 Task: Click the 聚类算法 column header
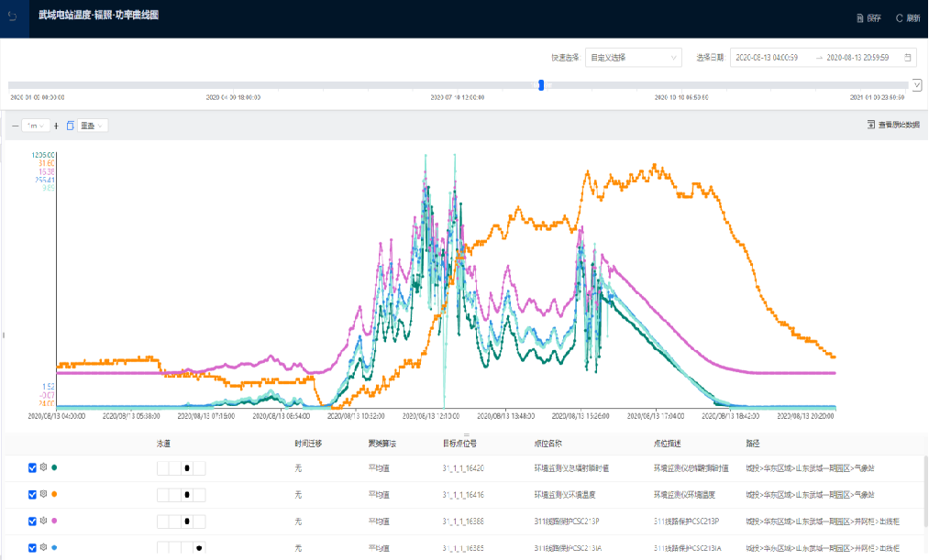tap(381, 443)
